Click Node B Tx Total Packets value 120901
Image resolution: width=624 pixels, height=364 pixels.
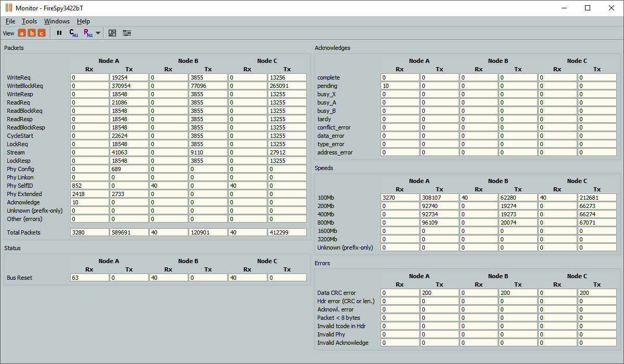(208, 232)
